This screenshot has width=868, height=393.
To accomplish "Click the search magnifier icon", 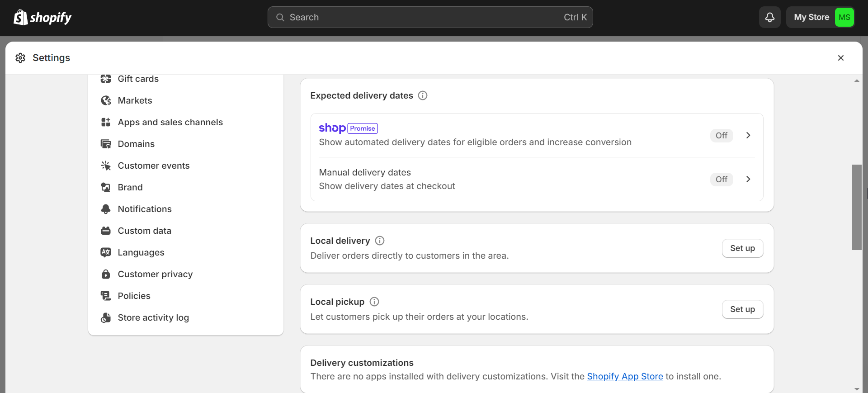I will pyautogui.click(x=280, y=17).
